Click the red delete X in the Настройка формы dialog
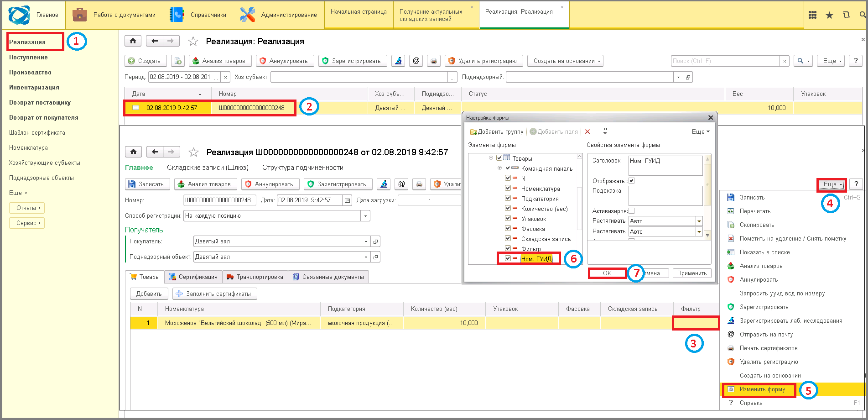 pos(587,131)
